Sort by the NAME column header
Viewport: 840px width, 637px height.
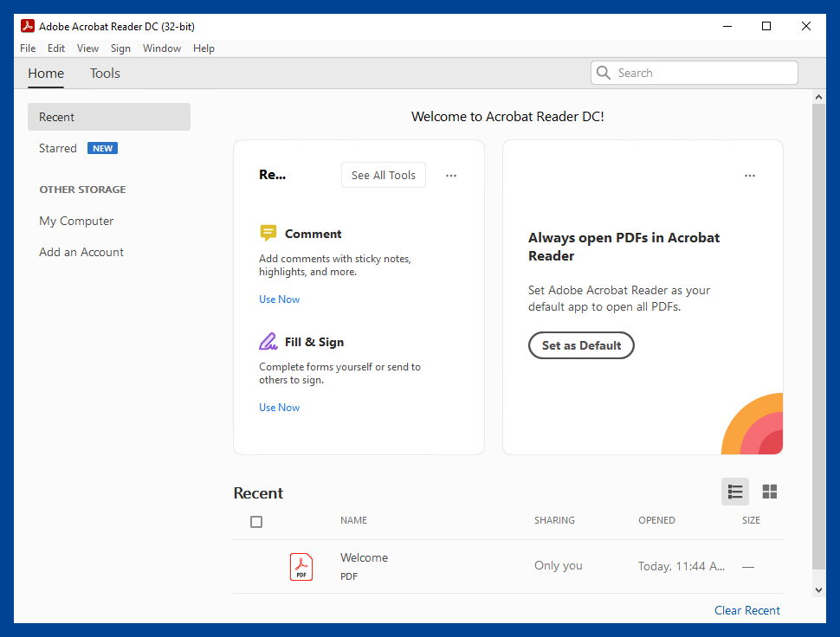coord(353,520)
